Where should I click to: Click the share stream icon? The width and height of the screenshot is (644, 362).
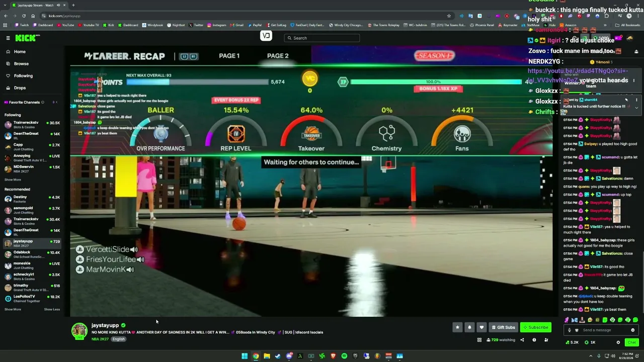tap(522, 340)
